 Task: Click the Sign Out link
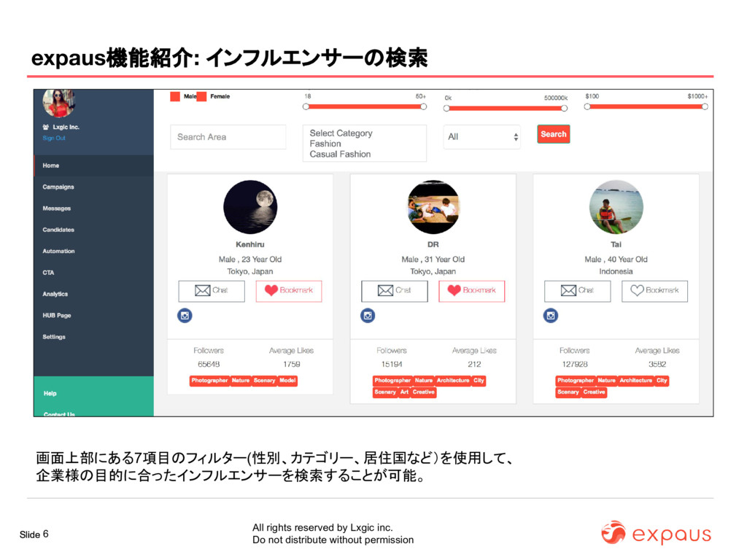tap(54, 138)
